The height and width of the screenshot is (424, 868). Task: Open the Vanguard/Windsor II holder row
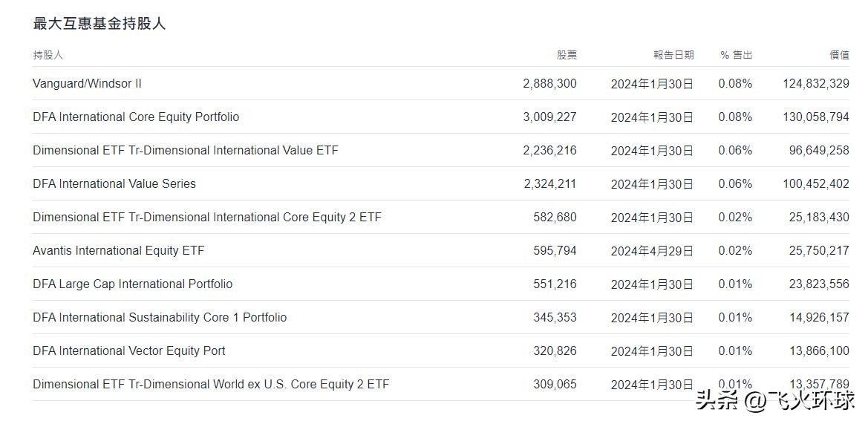(440, 84)
